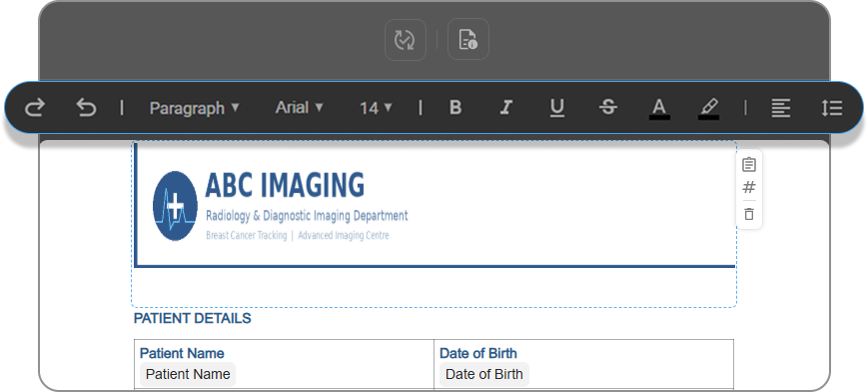
Task: Click the line spacing icon
Action: [x=831, y=108]
